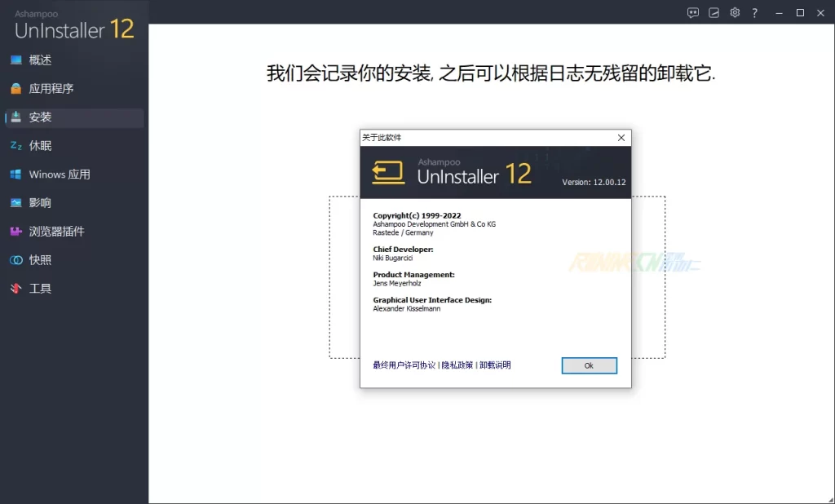
Task: Open the 卸载说明 link
Action: click(x=495, y=365)
